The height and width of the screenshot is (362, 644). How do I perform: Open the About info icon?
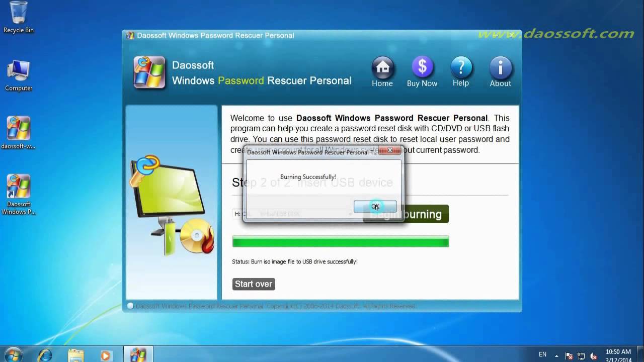(x=501, y=72)
